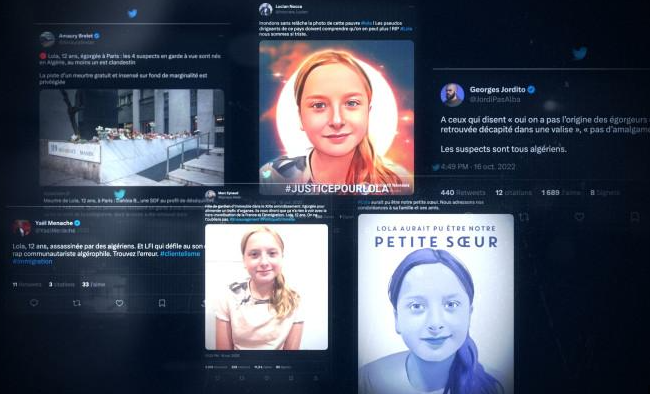The height and width of the screenshot is (394, 650).
Task: Open Yaël Menache's profile name
Action: coord(54,223)
